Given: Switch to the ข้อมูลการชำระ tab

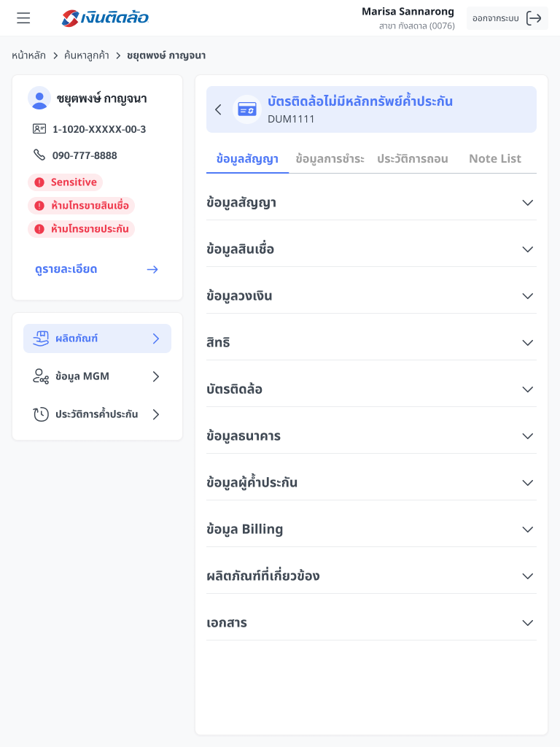Looking at the screenshot, I should tap(330, 158).
